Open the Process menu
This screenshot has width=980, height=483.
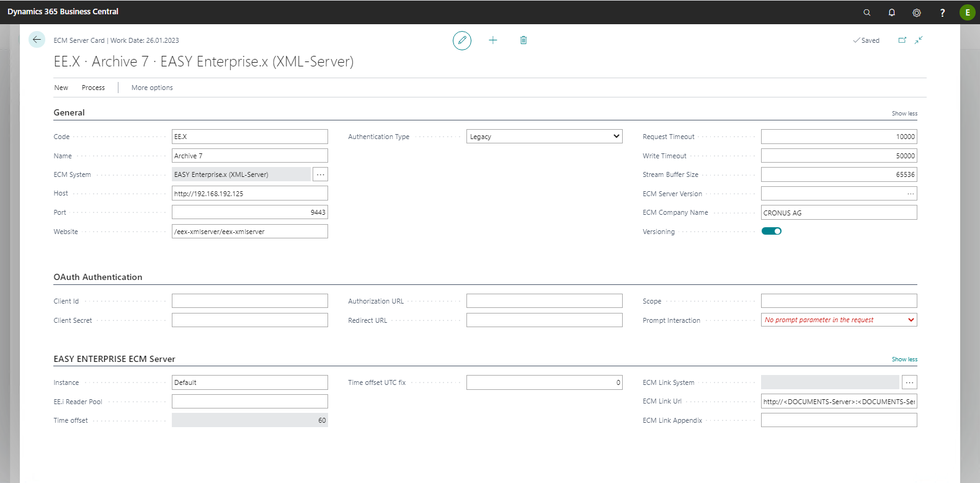(x=93, y=88)
